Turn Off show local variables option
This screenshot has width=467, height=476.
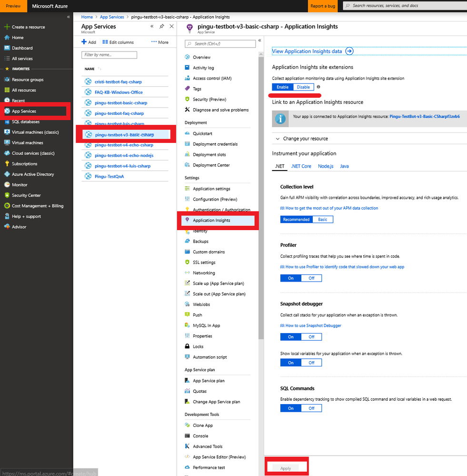tap(311, 363)
